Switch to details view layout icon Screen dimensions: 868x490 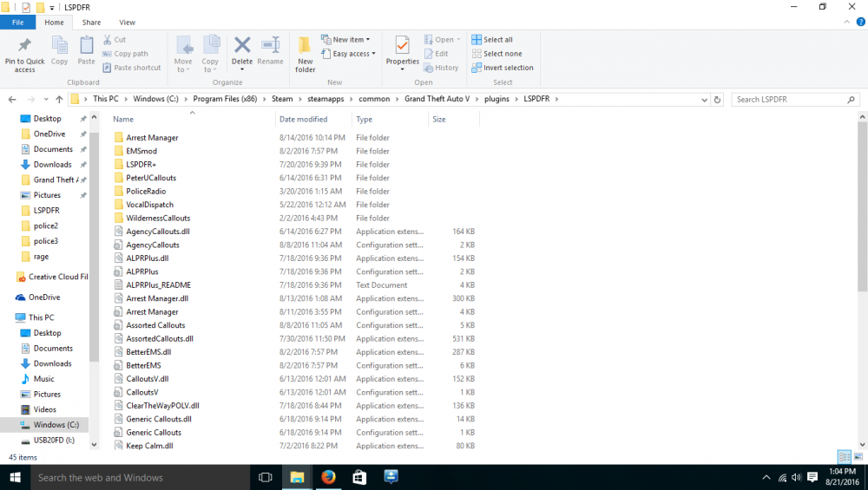(x=845, y=457)
